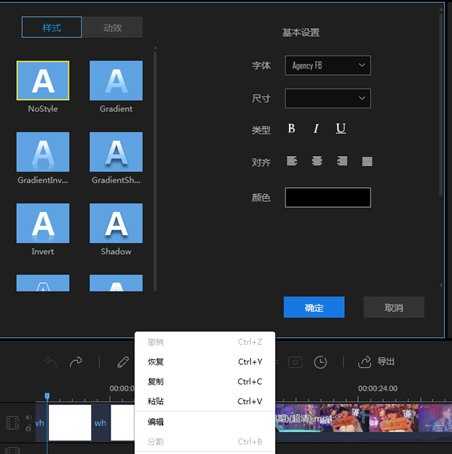Toggle italic I text type
Viewport: 452px width, 454px height.
tap(316, 128)
